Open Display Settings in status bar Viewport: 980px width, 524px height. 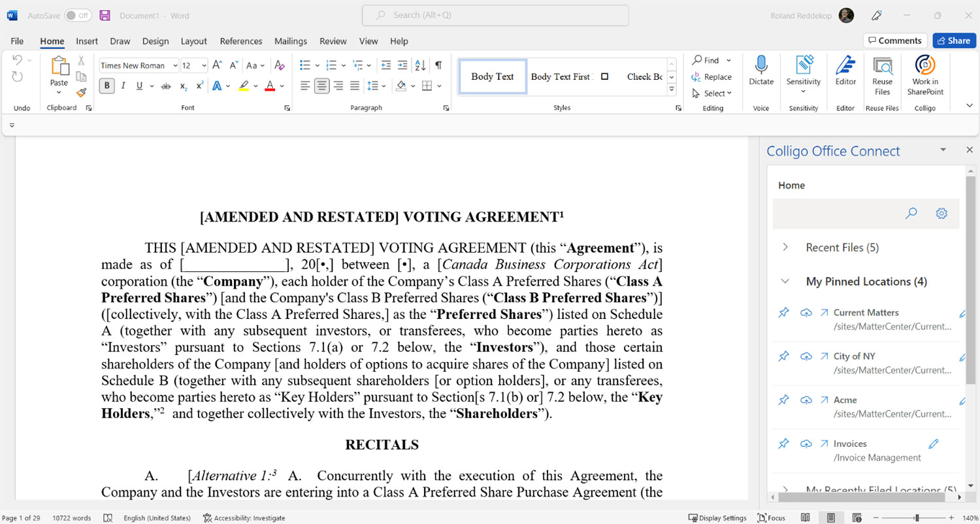pos(717,518)
